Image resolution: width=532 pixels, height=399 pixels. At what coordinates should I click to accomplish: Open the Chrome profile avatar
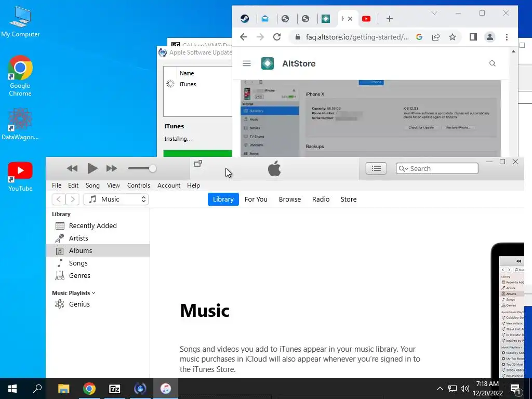[490, 37]
